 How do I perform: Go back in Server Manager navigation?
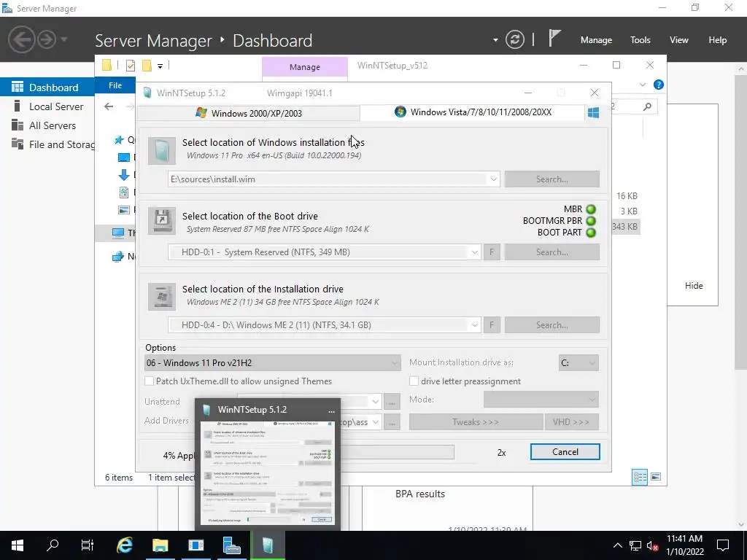(21, 39)
